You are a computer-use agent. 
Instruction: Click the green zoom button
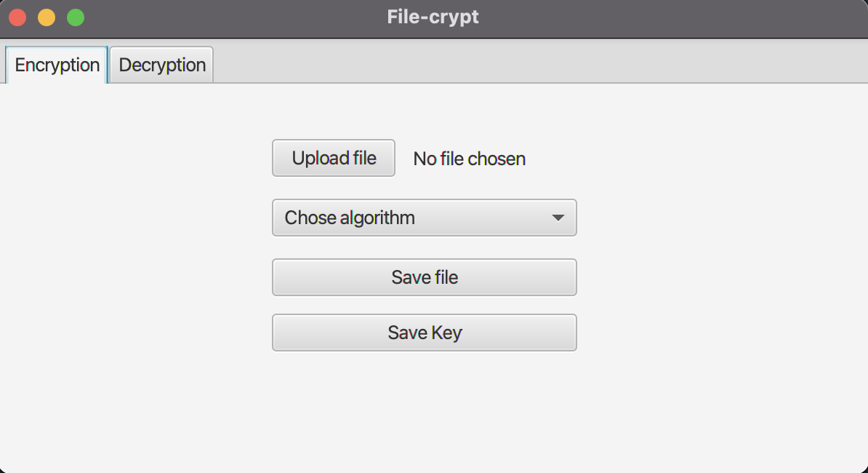(75, 17)
